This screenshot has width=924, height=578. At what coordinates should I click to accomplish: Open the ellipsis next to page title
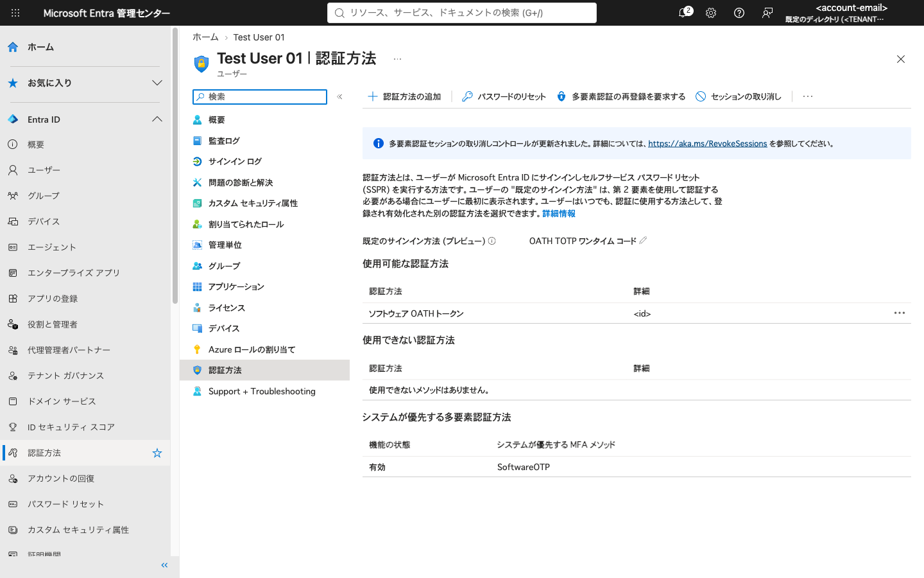pyautogui.click(x=397, y=58)
